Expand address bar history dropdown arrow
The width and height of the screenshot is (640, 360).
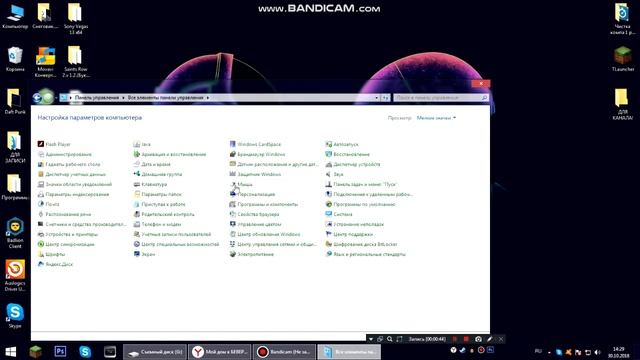click(x=376, y=98)
